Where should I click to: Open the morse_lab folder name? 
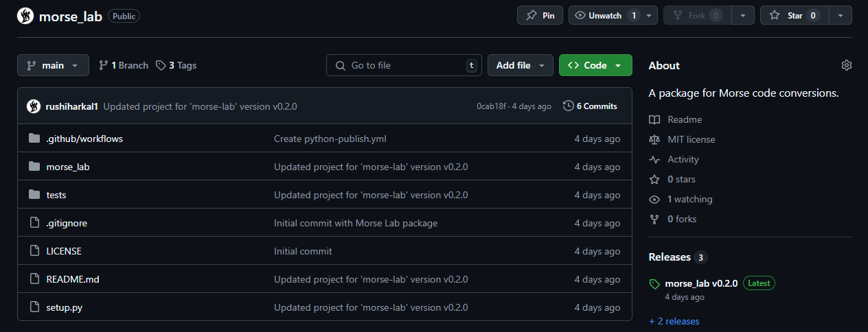68,167
